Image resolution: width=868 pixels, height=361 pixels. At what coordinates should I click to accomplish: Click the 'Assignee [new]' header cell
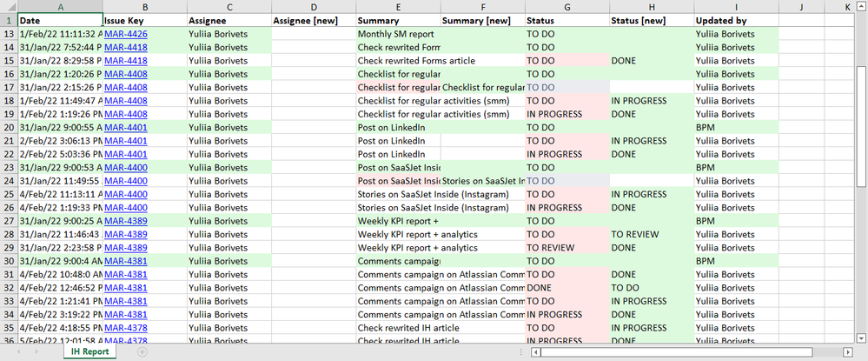(x=314, y=21)
